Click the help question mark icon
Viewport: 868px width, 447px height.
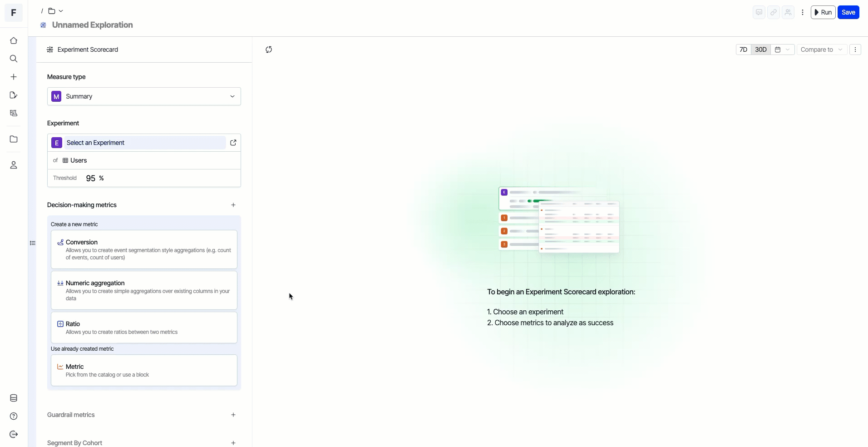coord(14,417)
